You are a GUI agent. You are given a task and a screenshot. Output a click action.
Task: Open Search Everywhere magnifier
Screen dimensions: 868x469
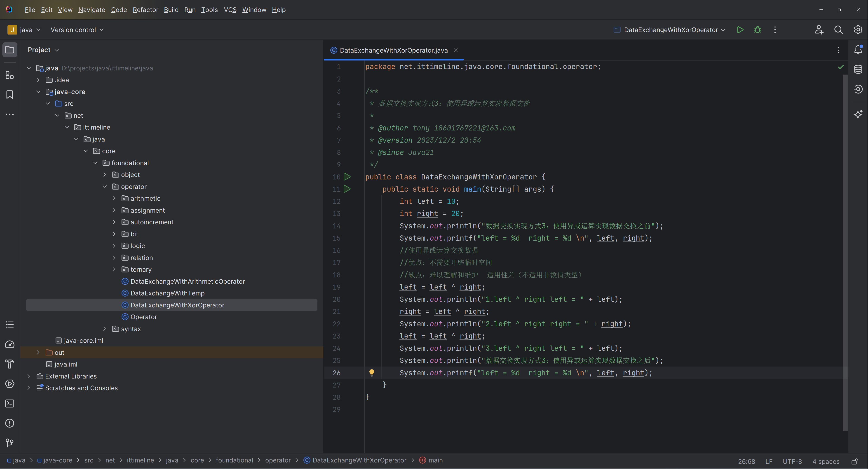(838, 30)
